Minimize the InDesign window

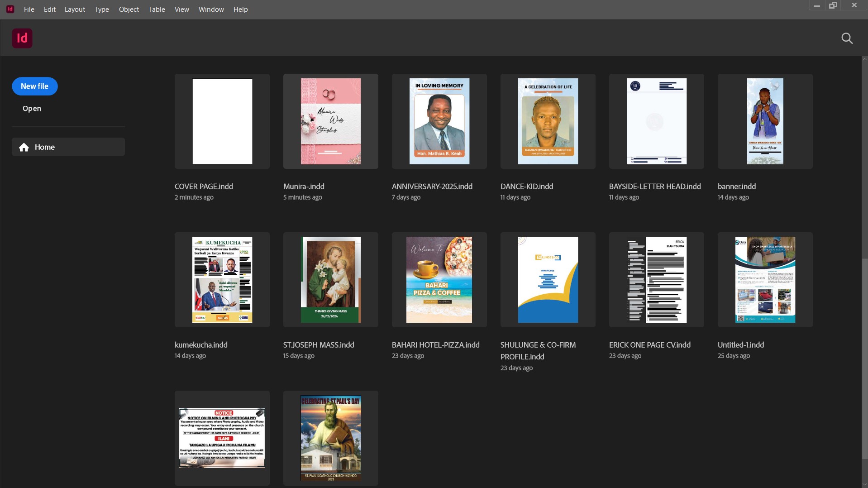[816, 5]
